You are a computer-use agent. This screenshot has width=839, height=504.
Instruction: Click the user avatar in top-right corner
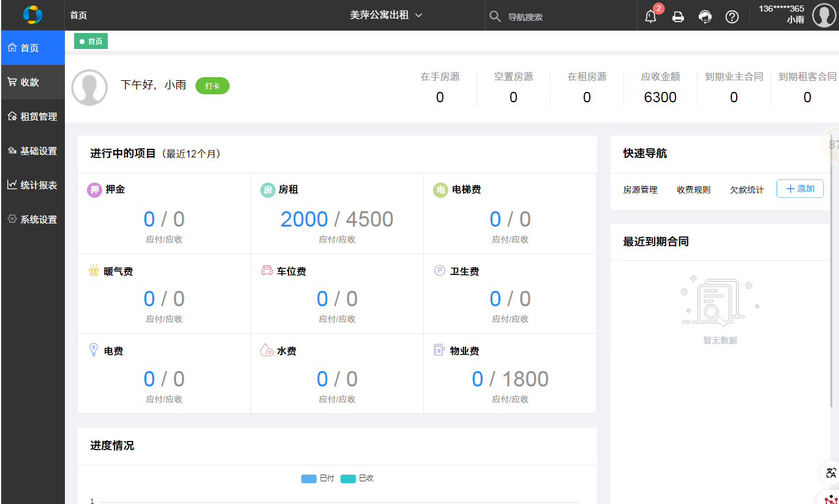(824, 15)
